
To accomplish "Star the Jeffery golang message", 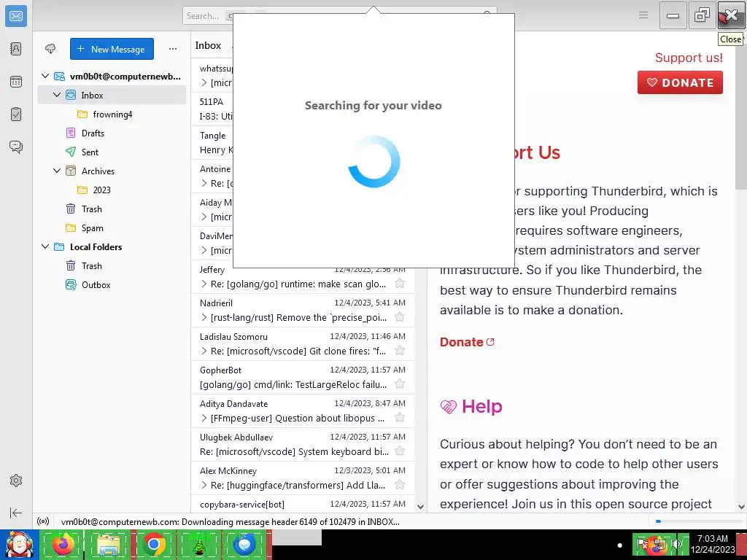I will (x=400, y=284).
